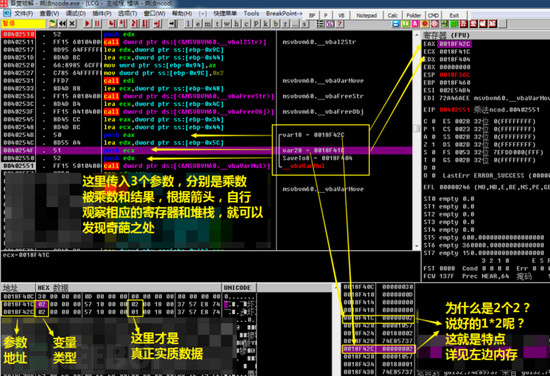Click the UNICODE dump column header

coord(239,288)
